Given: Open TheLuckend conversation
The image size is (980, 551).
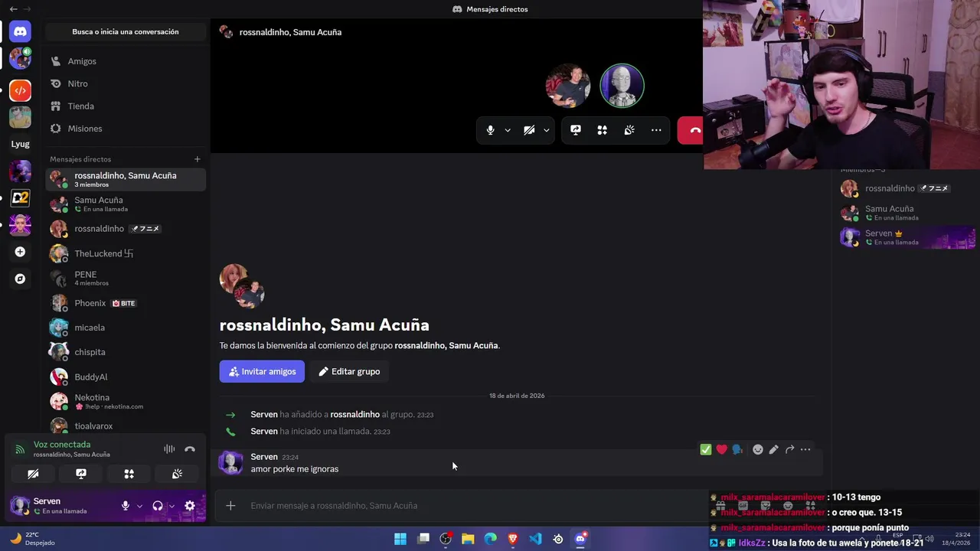Looking at the screenshot, I should point(126,253).
